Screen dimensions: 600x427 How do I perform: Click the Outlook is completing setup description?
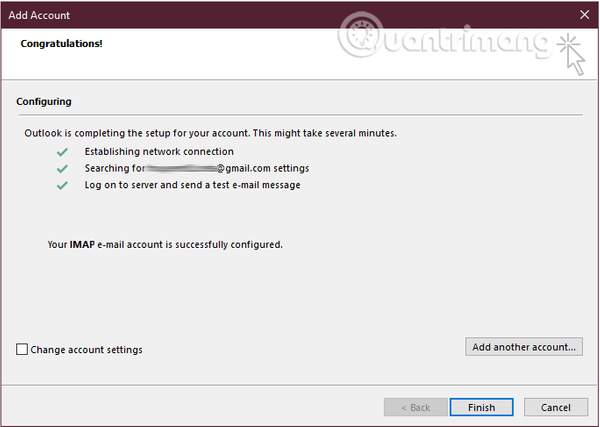210,133
